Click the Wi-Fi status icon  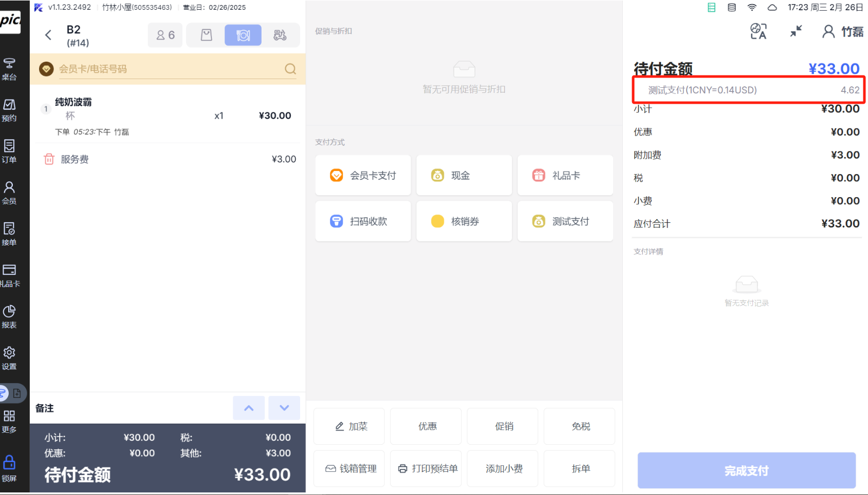(752, 7)
